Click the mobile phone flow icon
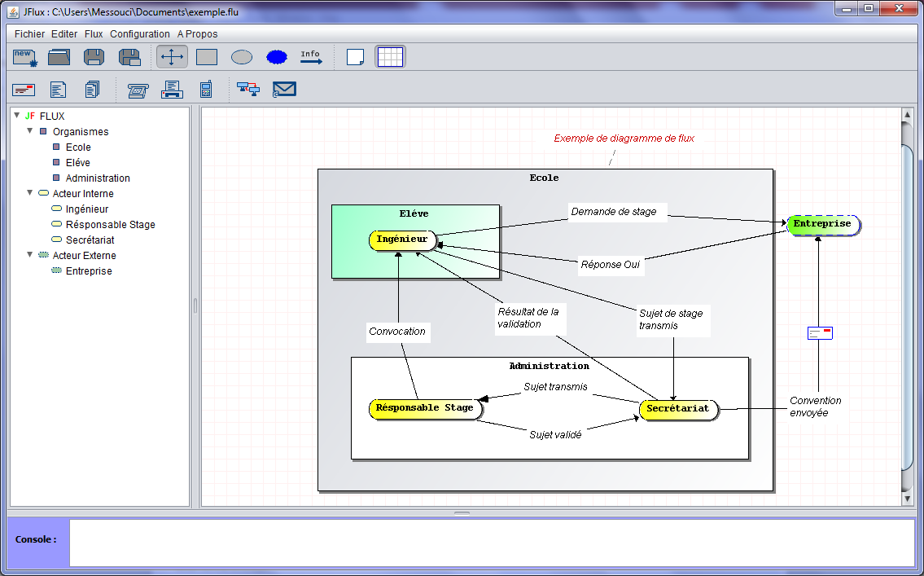This screenshot has width=924, height=576. 206,89
